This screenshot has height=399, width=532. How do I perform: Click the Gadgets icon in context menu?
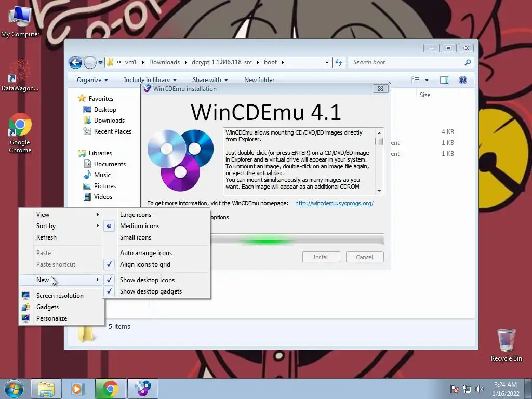click(x=25, y=307)
